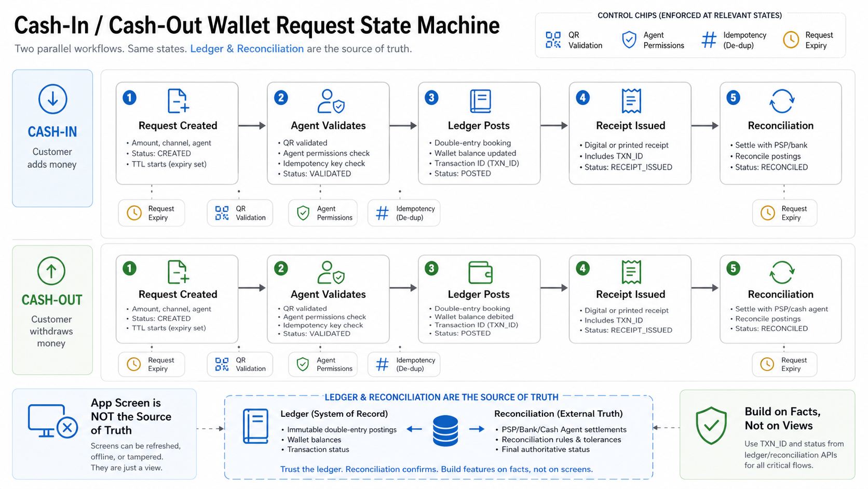Click the Cash-In row Idempotency (De-dup) chip
The image size is (868, 489).
(x=404, y=213)
